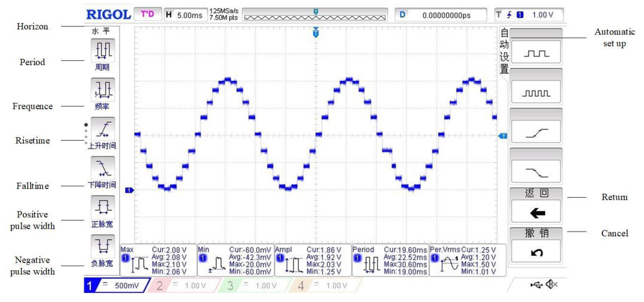Select the Negative pulse width icon
644x302 pixels.
[103, 247]
